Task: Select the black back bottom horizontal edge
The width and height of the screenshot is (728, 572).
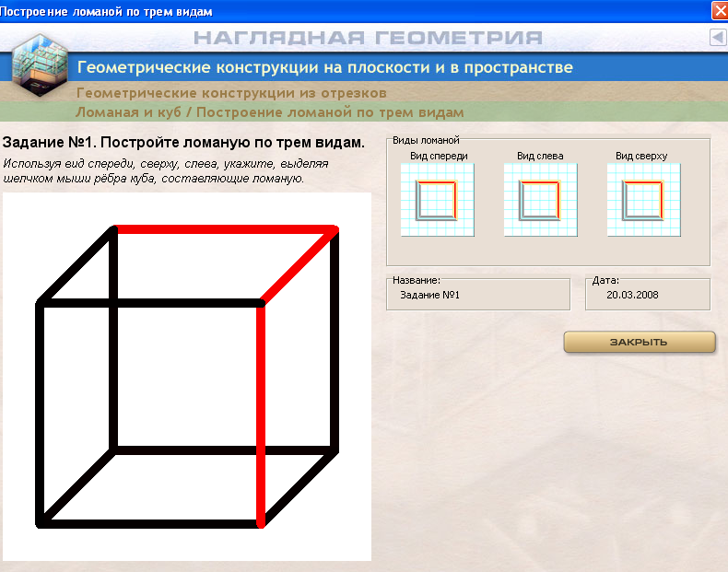Action: point(224,450)
